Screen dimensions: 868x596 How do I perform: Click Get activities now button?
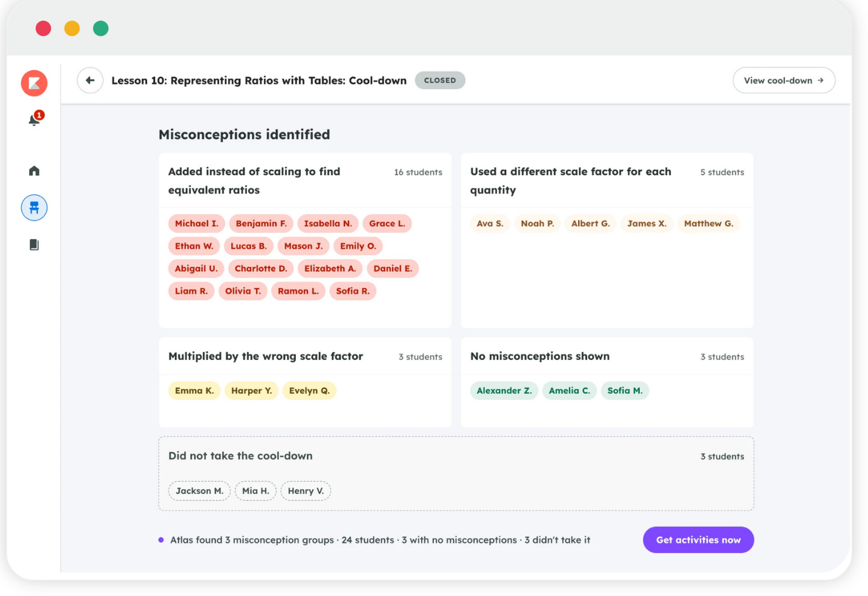pos(699,540)
